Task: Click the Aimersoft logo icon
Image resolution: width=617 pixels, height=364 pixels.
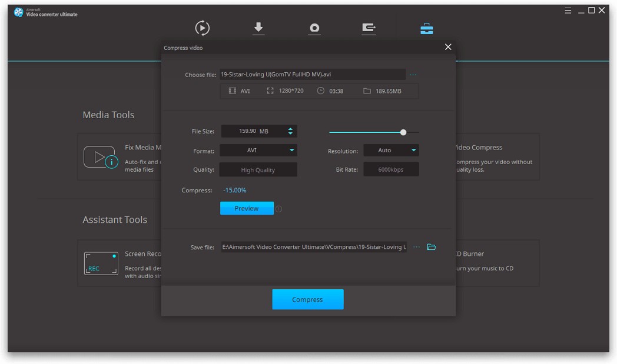Action: click(18, 12)
